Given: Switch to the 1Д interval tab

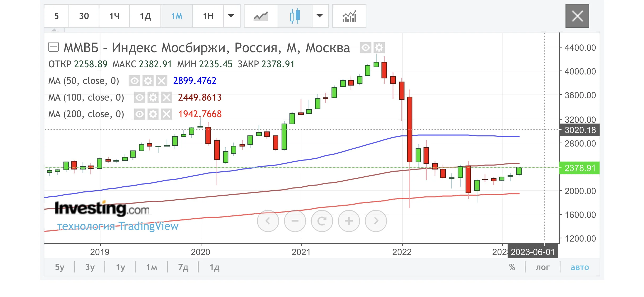Looking at the screenshot, I should (145, 16).
